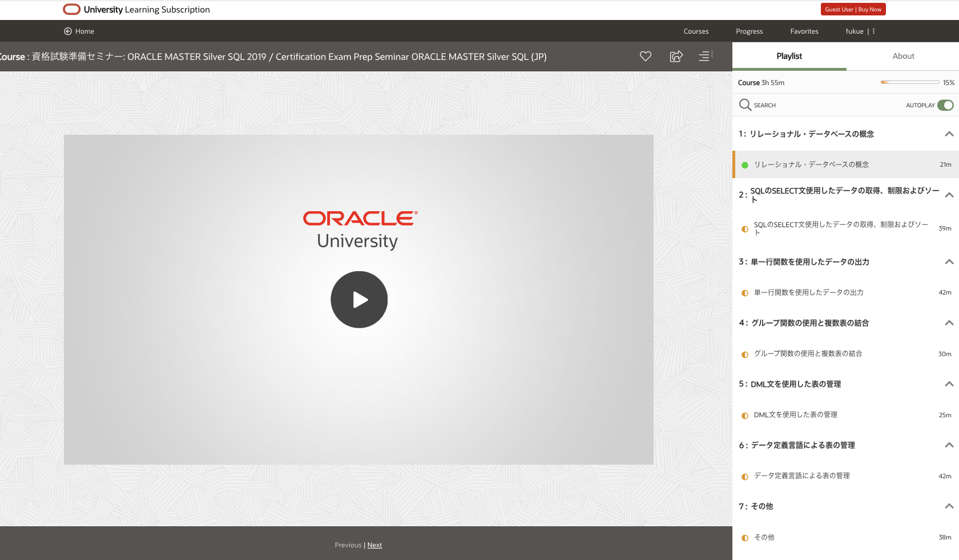Click the Guest User Buy Now button

[x=853, y=9]
